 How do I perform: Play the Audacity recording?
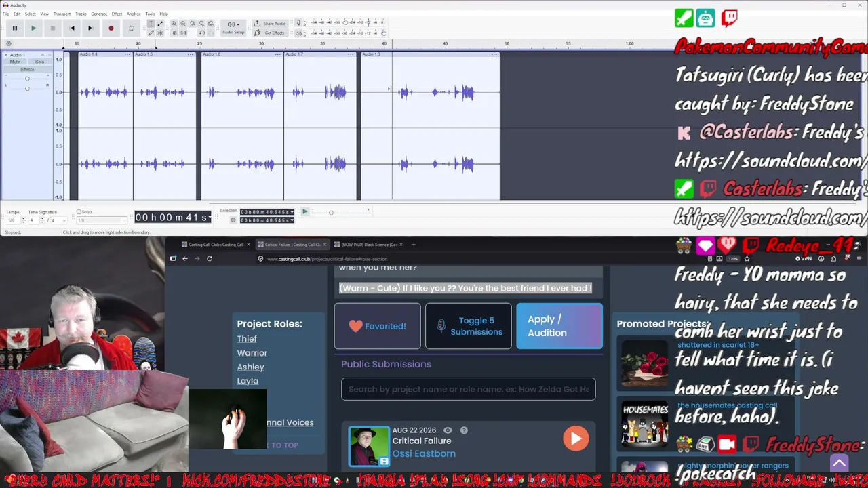tap(33, 28)
